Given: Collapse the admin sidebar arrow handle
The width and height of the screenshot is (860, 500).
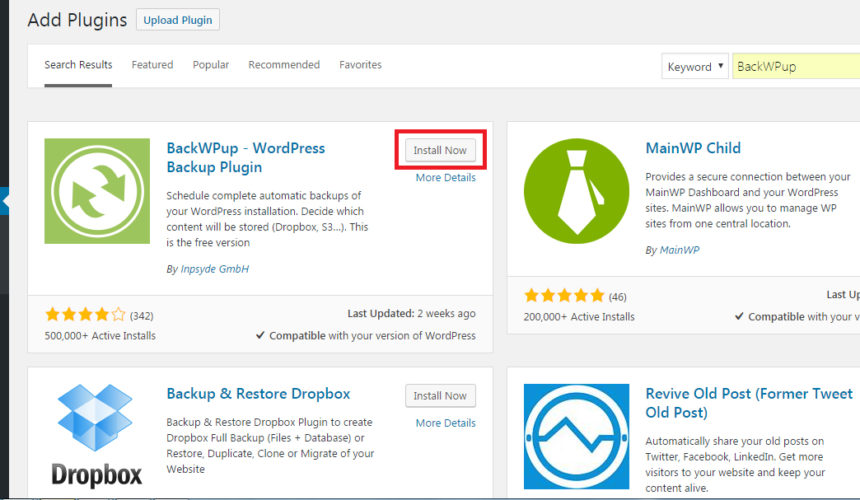Looking at the screenshot, I should pos(4,201).
